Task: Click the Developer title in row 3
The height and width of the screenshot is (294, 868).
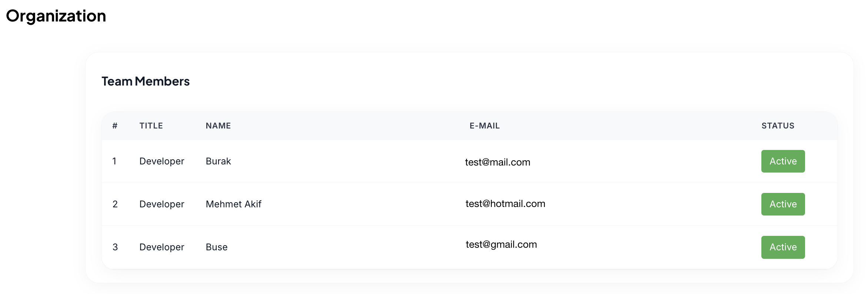Action: 161,247
